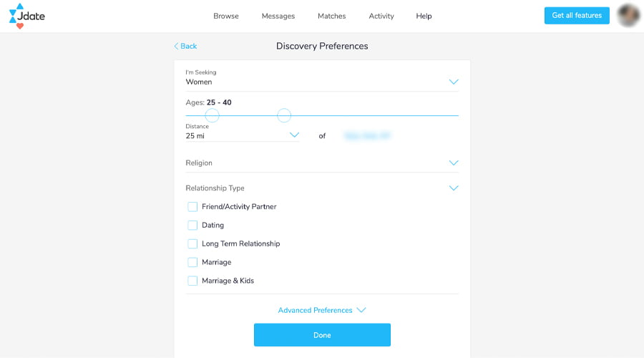Collapse the Relationship Type section chevron
The width and height of the screenshot is (644, 358).
[454, 188]
